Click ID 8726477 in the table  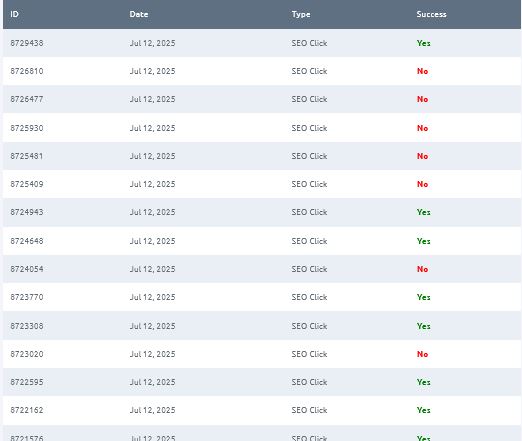click(27, 99)
